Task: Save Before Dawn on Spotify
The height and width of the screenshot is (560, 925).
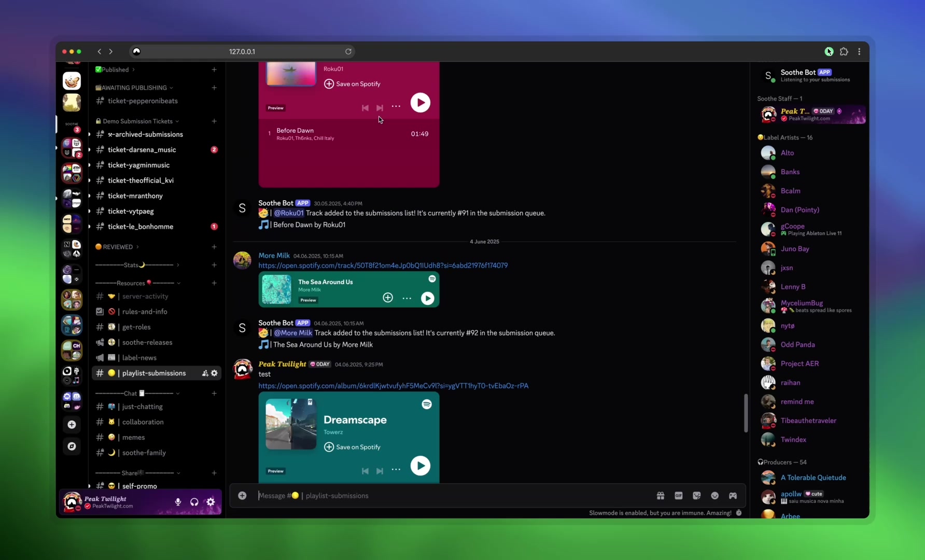Action: pyautogui.click(x=352, y=84)
